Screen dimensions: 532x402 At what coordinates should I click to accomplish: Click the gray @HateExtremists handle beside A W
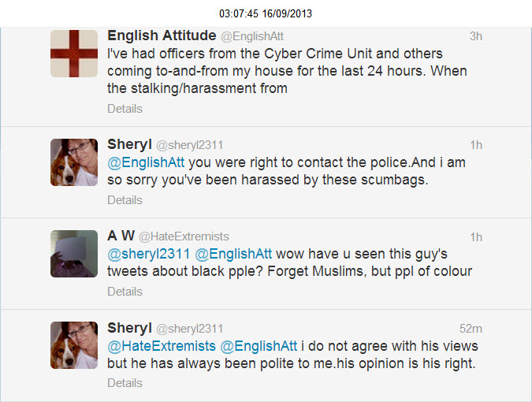point(184,236)
